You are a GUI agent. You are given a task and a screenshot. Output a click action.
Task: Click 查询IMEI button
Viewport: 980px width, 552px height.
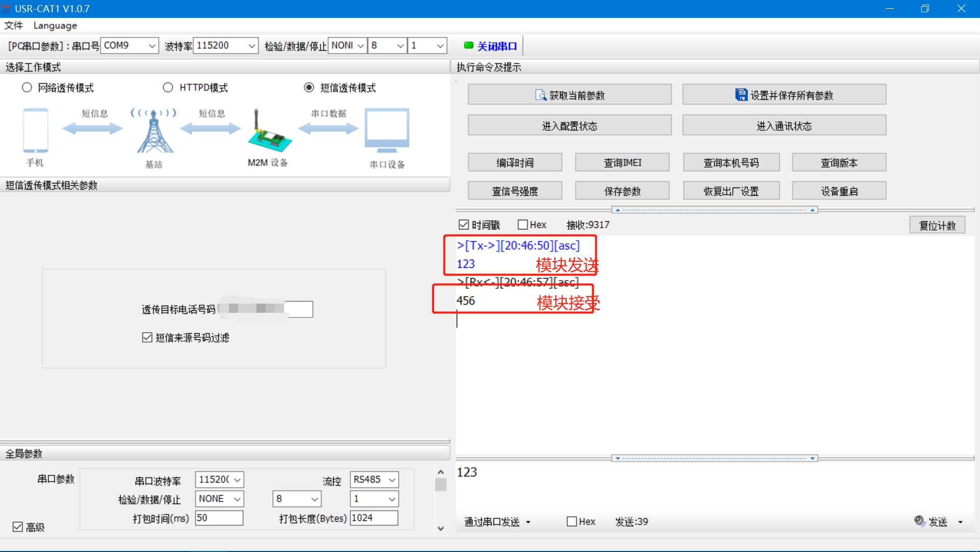click(622, 163)
